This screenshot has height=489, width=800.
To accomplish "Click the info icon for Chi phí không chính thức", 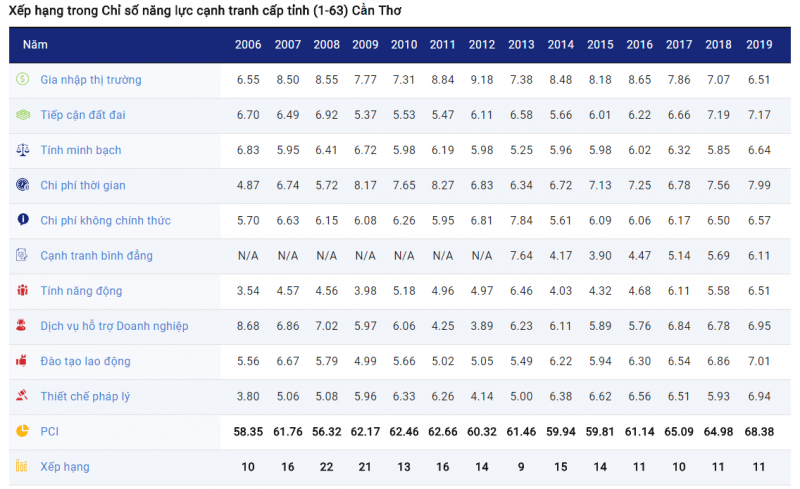I will click(x=22, y=220).
